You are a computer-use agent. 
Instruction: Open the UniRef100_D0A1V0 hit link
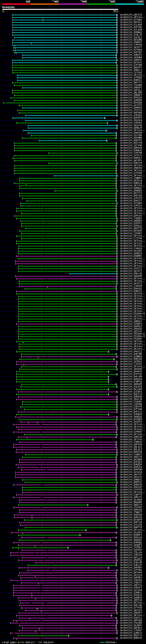pyautogui.click(x=131, y=595)
